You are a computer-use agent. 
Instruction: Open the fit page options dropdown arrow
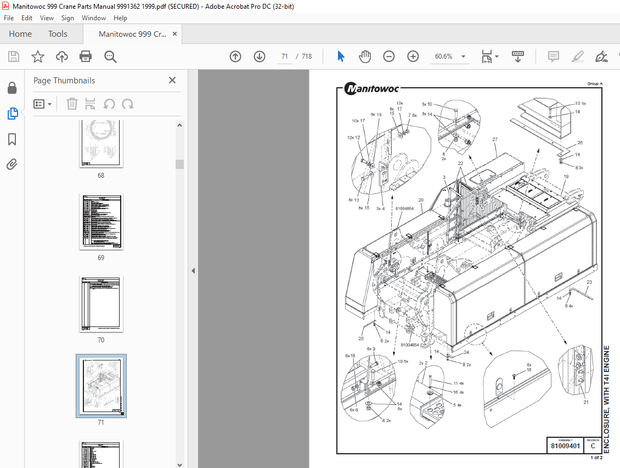coord(497,57)
